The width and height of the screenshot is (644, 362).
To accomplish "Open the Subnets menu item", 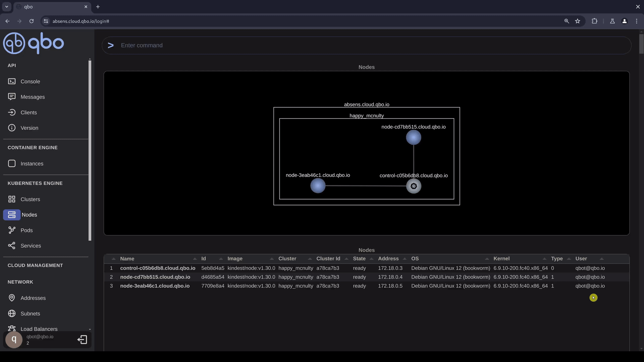I will pyautogui.click(x=30, y=314).
